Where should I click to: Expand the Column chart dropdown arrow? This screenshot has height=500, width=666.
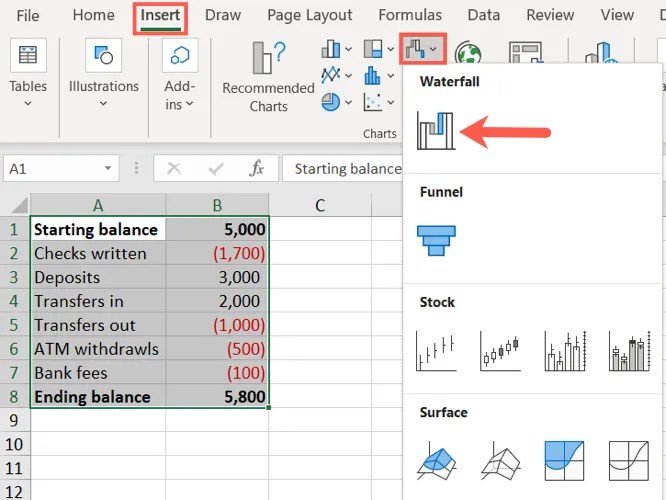point(348,50)
